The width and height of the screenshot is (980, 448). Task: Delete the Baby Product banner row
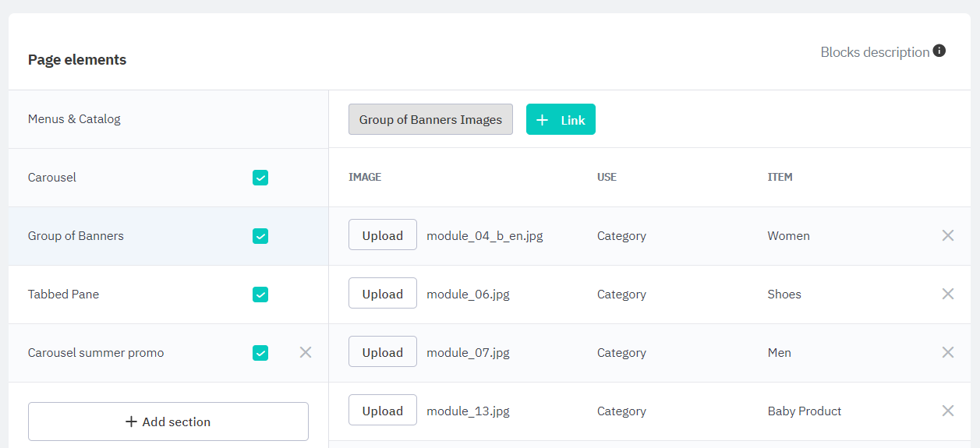point(947,411)
